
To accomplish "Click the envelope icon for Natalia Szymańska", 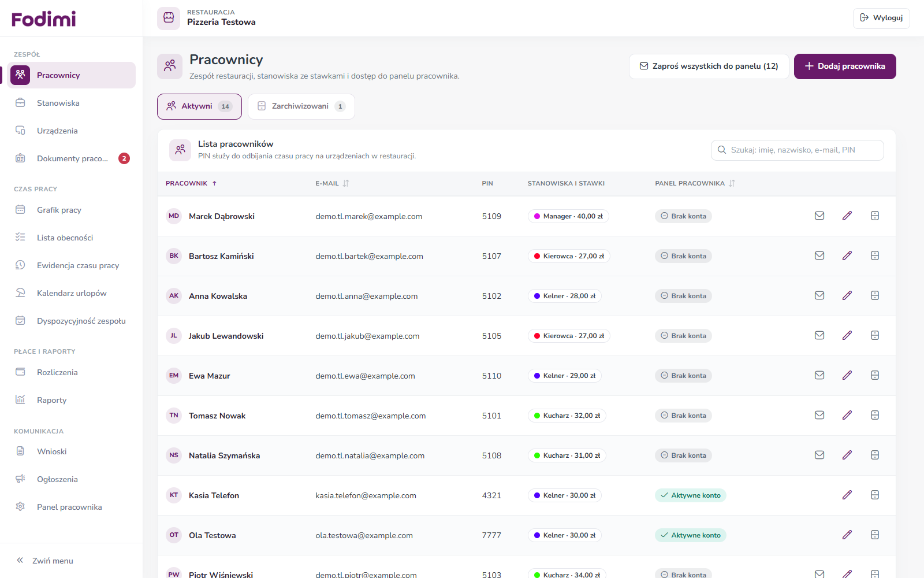I will click(x=819, y=455).
